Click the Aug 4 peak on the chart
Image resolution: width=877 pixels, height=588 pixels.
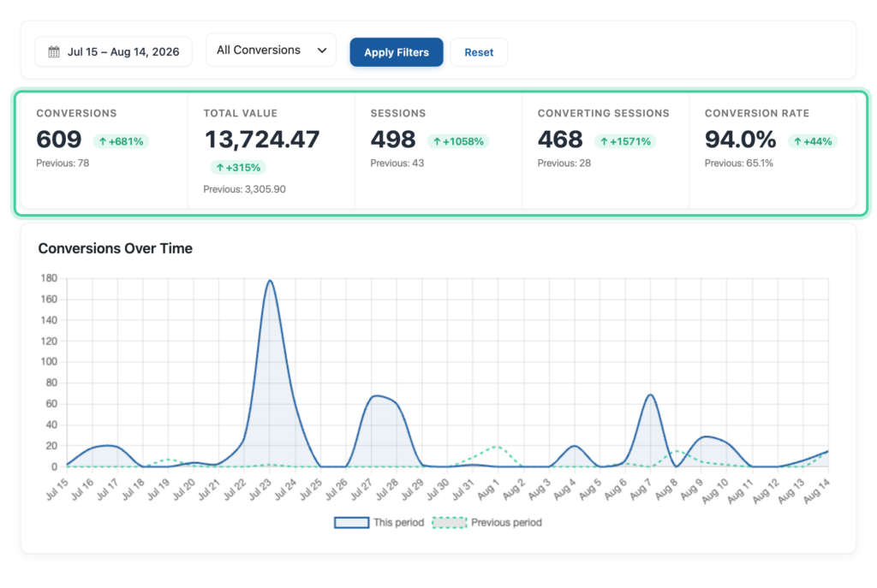(575, 446)
